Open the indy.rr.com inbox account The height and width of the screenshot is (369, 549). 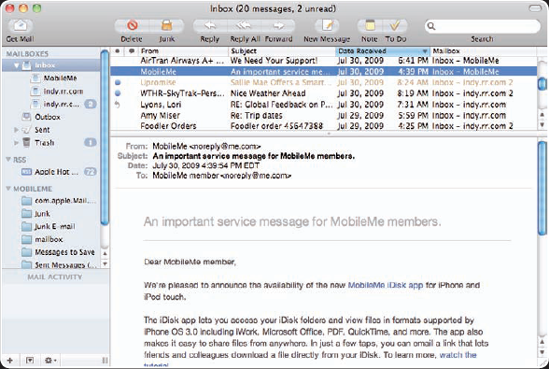(57, 91)
